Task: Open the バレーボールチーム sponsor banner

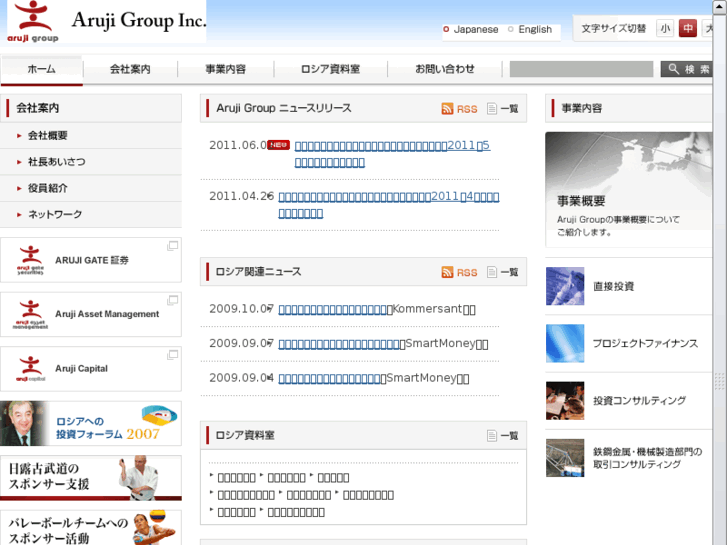Action: (x=91, y=528)
